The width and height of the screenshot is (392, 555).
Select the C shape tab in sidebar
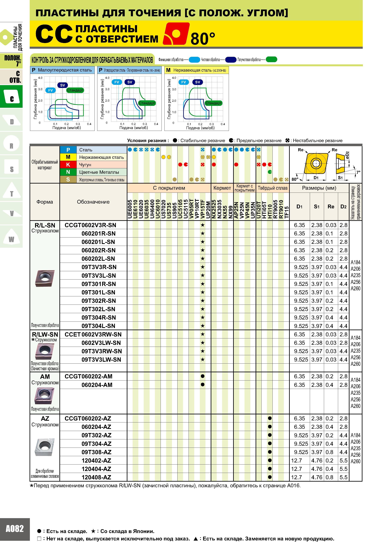pos(11,97)
